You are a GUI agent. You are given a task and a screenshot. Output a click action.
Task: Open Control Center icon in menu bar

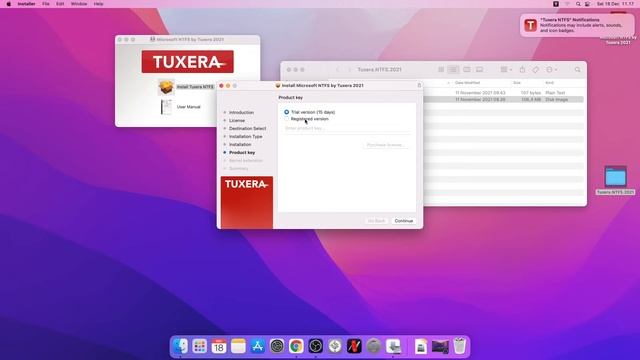[587, 4]
